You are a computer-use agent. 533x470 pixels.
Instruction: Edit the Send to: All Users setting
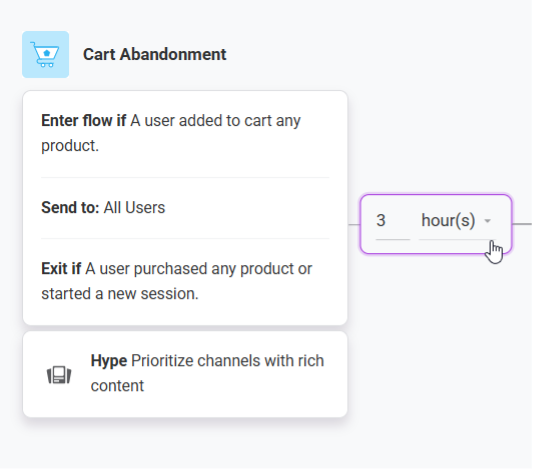(x=185, y=208)
